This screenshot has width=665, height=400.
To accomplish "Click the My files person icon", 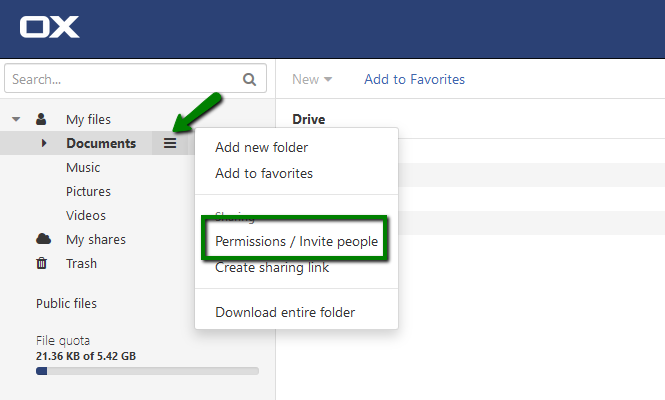I will pos(41,119).
